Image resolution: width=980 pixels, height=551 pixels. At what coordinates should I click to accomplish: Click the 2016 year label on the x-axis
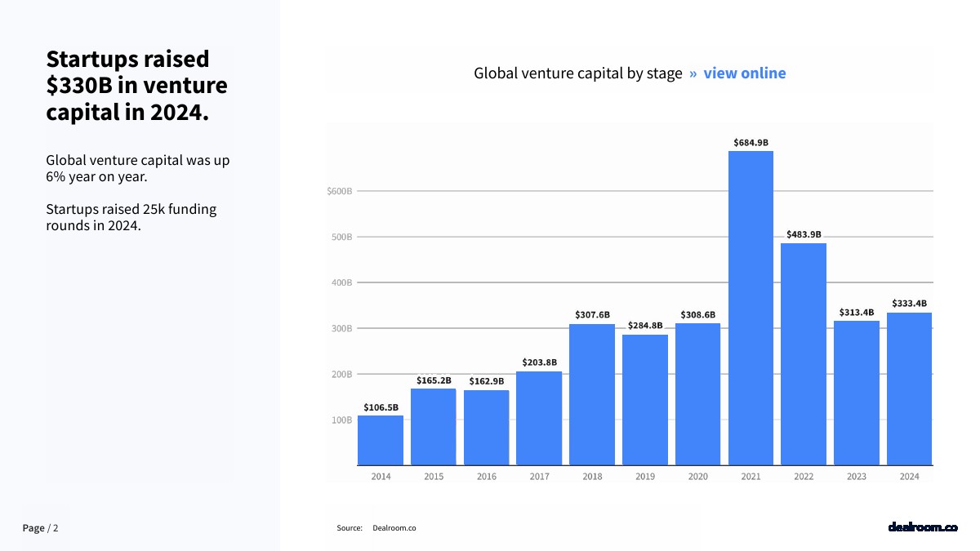click(487, 477)
